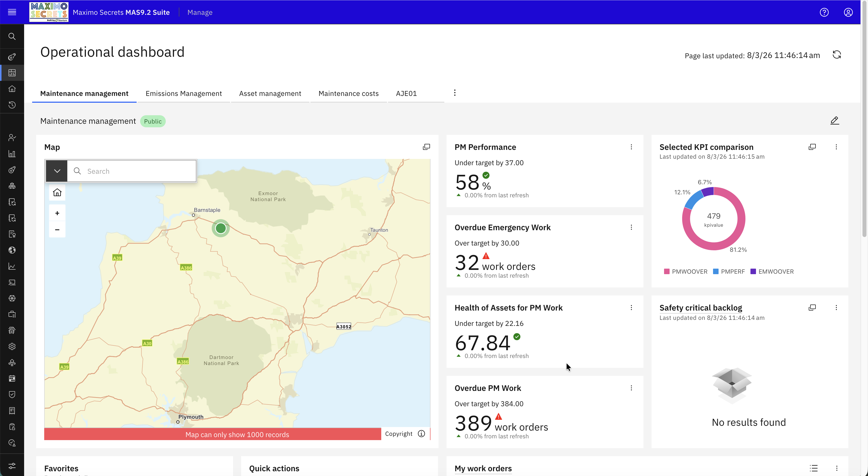Open PM Performance card overflow menu

pos(631,147)
